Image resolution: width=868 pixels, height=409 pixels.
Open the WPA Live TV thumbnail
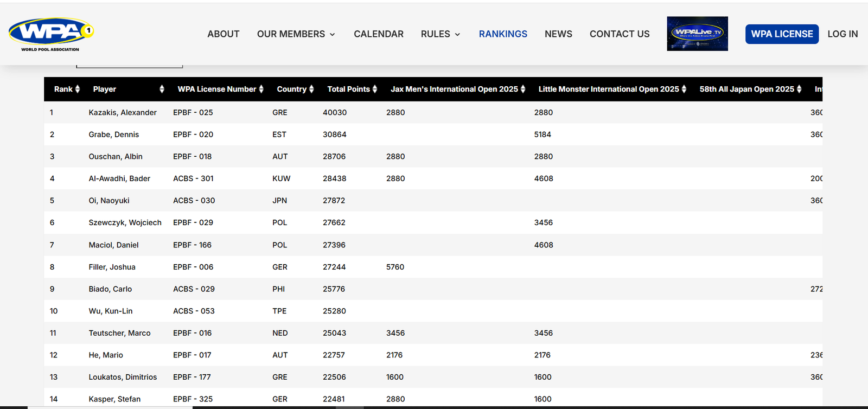697,34
